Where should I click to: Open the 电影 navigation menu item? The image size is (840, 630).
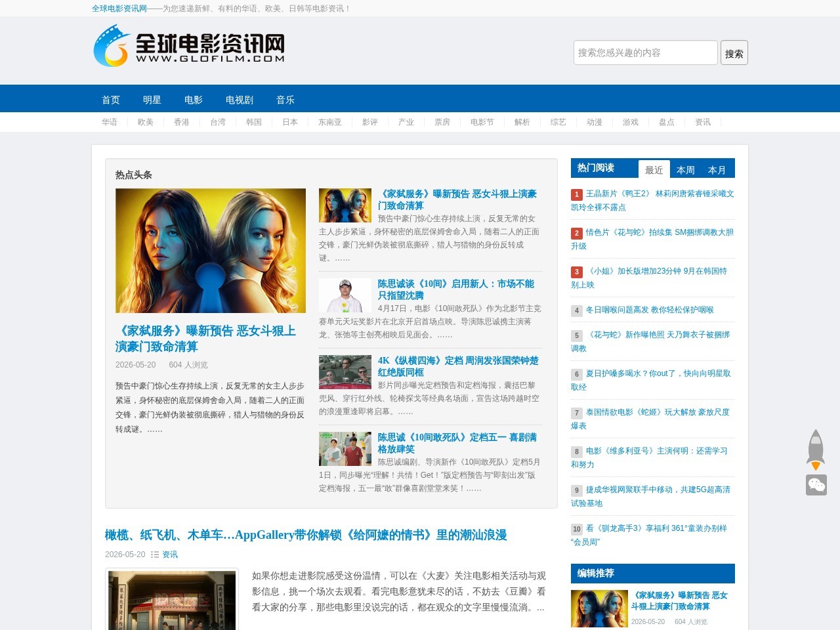[194, 100]
